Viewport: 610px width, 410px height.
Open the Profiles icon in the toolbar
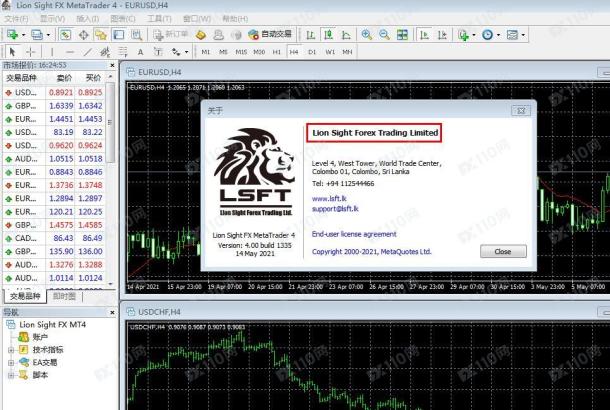click(37, 35)
